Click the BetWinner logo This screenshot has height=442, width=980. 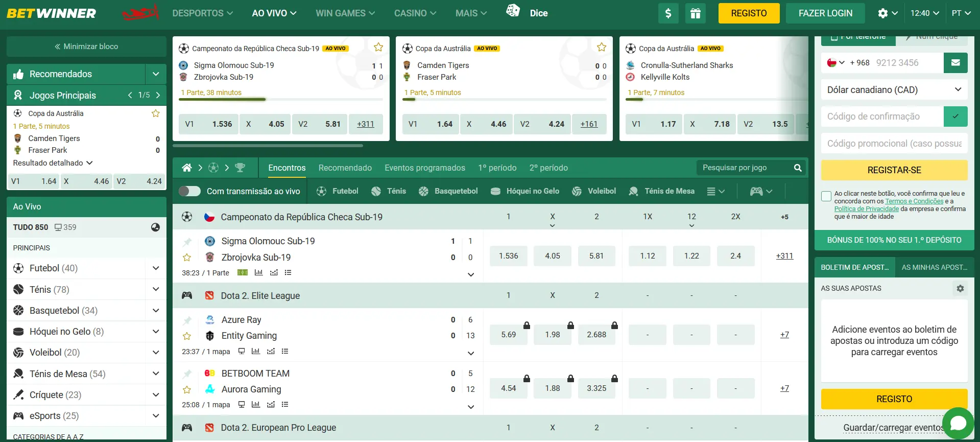[51, 13]
